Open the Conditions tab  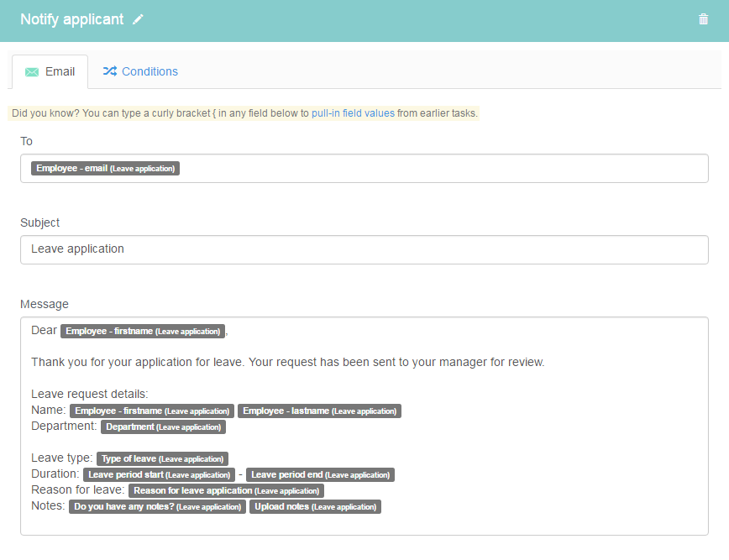coord(140,71)
